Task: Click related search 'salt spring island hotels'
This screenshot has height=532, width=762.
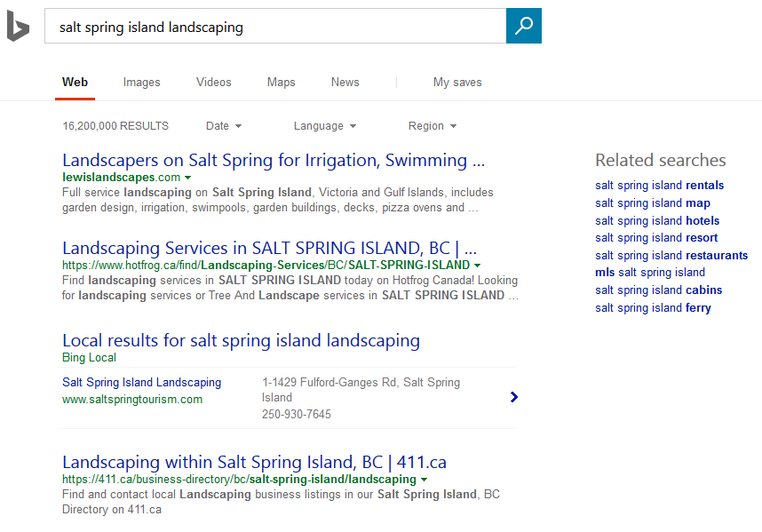Action: [657, 221]
